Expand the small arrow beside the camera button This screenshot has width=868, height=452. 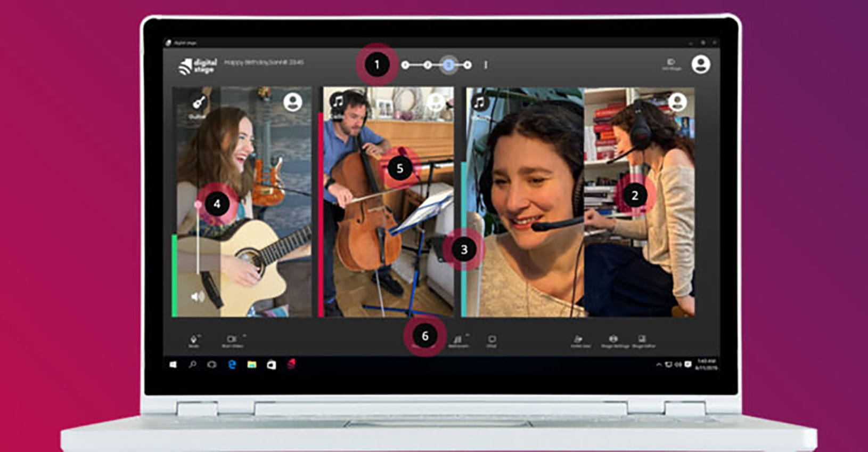click(244, 335)
